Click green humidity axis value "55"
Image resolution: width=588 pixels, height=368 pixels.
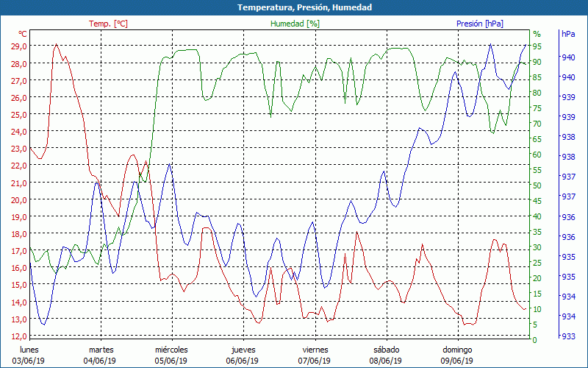[537, 170]
